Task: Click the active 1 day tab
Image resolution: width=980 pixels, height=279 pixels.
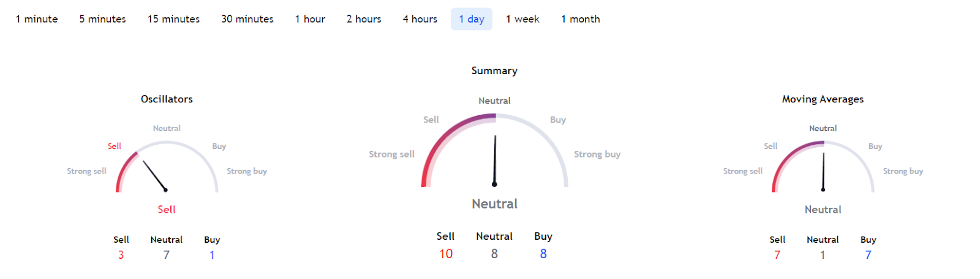Action: pos(472,19)
